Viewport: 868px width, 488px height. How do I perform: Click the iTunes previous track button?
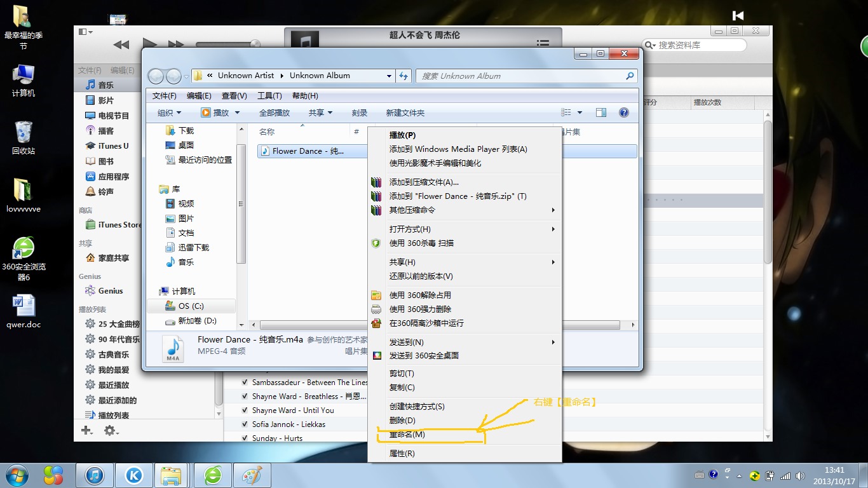pyautogui.click(x=121, y=44)
